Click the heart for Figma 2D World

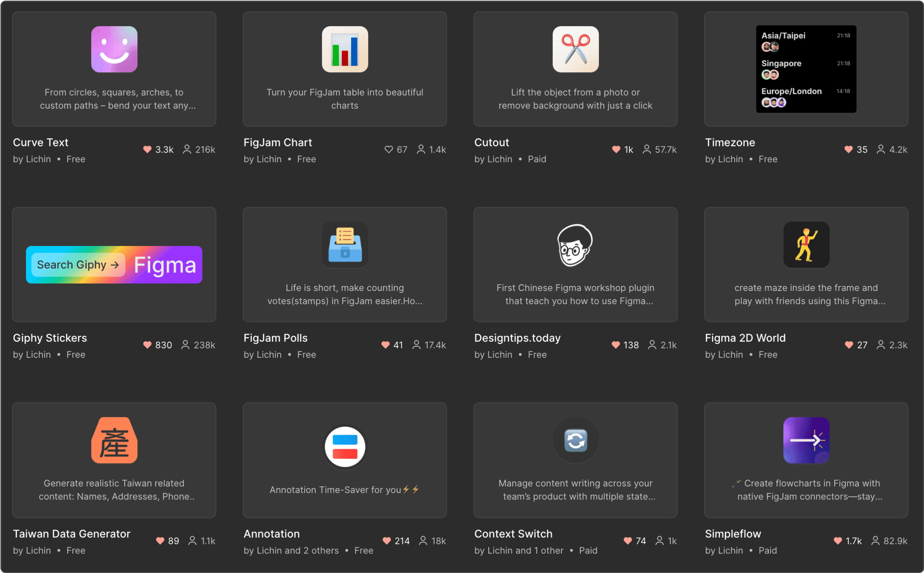tap(848, 345)
